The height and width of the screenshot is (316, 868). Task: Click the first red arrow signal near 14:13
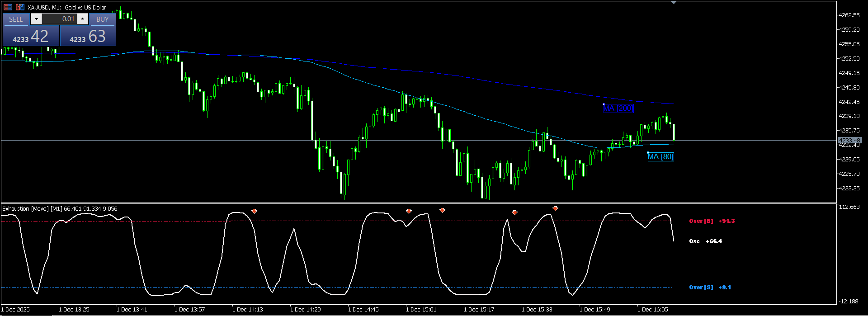coord(255,211)
